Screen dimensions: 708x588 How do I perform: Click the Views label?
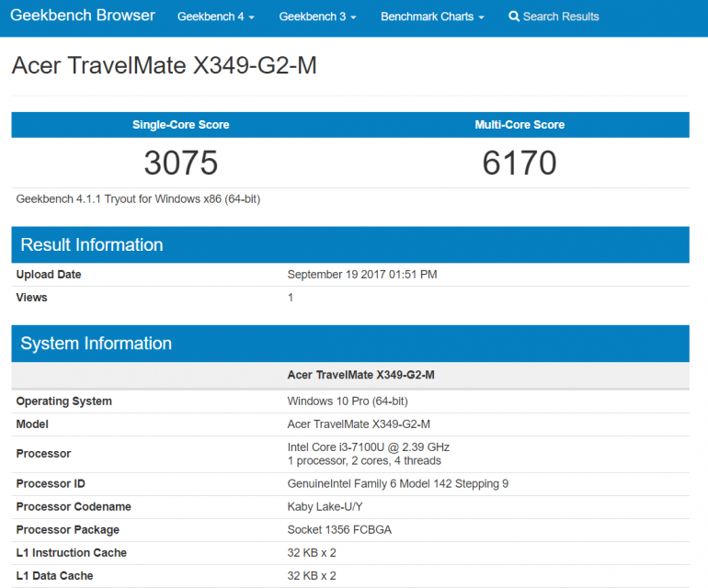31,298
